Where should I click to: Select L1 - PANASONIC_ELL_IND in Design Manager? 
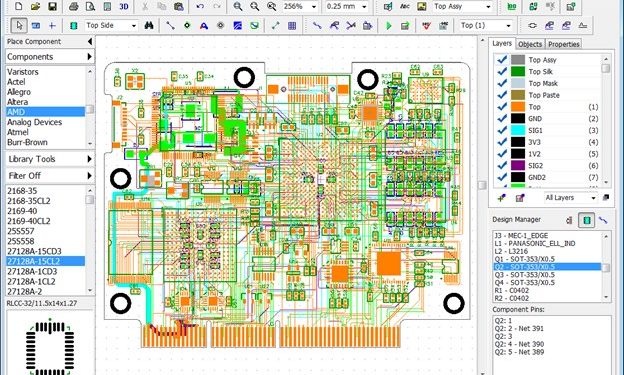(x=548, y=243)
